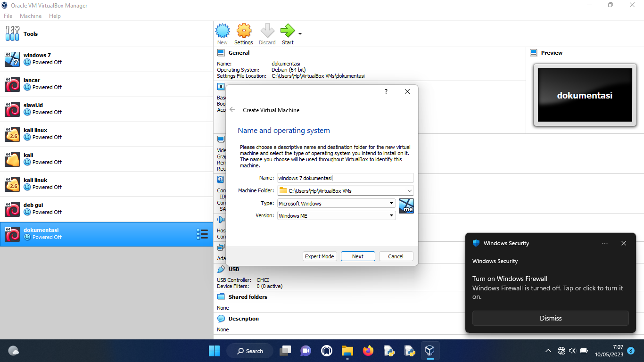Select the windows 7 VM icon
This screenshot has width=644, height=362.
tap(12, 59)
